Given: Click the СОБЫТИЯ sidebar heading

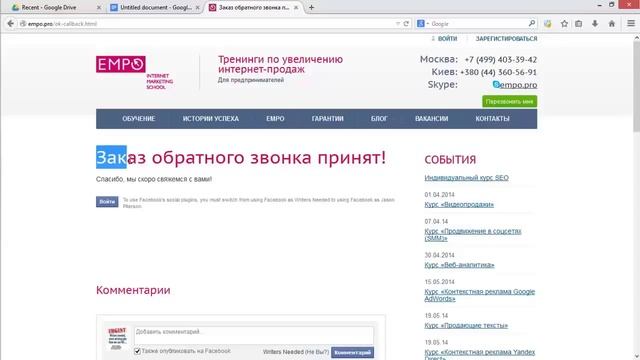Looking at the screenshot, I should coord(450,160).
